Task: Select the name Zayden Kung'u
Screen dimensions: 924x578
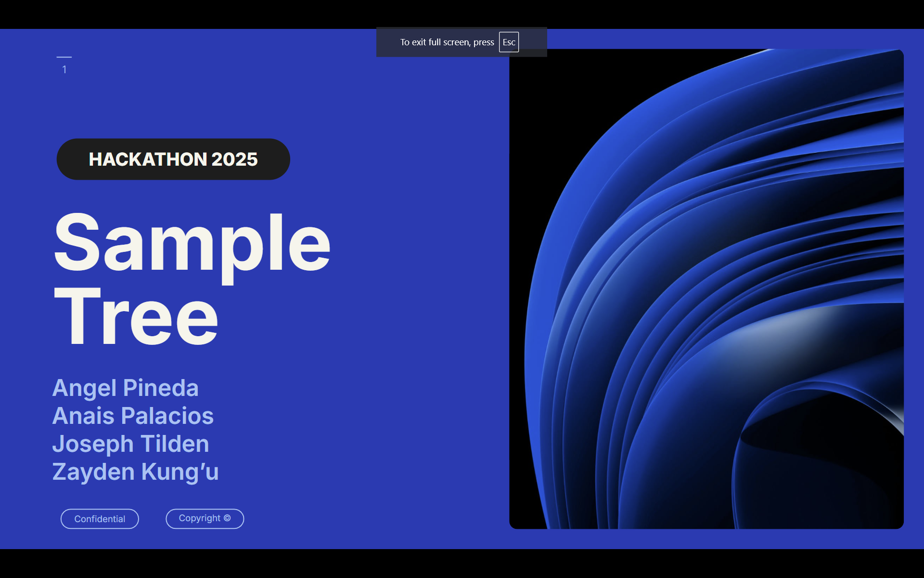Action: point(135,472)
